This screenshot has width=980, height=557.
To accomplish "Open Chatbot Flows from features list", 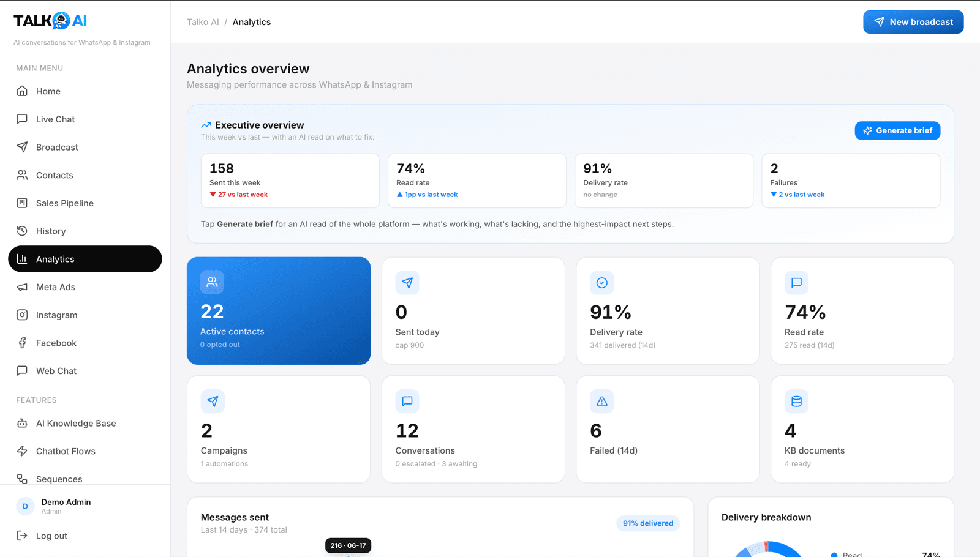I will pos(85,451).
